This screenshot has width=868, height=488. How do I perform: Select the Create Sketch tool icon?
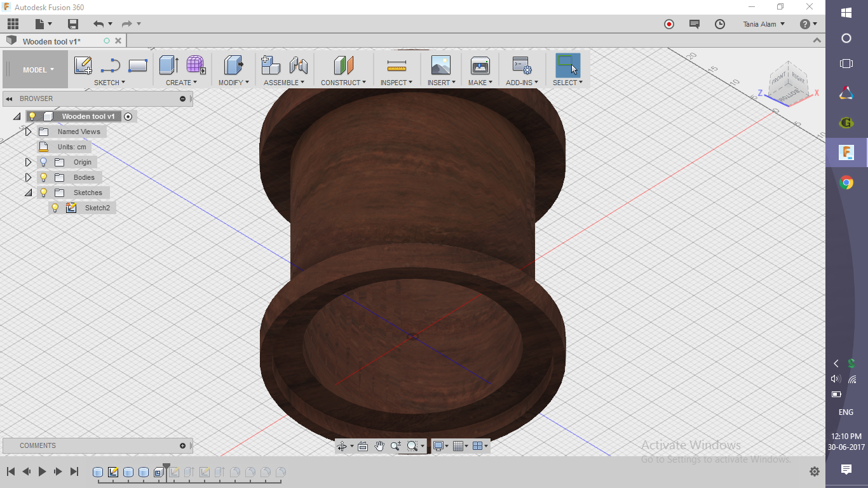click(x=83, y=65)
